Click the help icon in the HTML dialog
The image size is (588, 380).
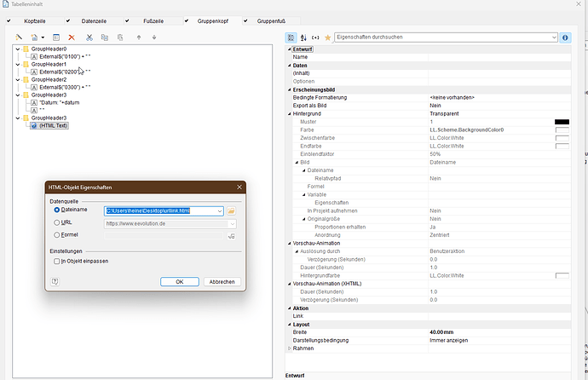click(x=55, y=281)
